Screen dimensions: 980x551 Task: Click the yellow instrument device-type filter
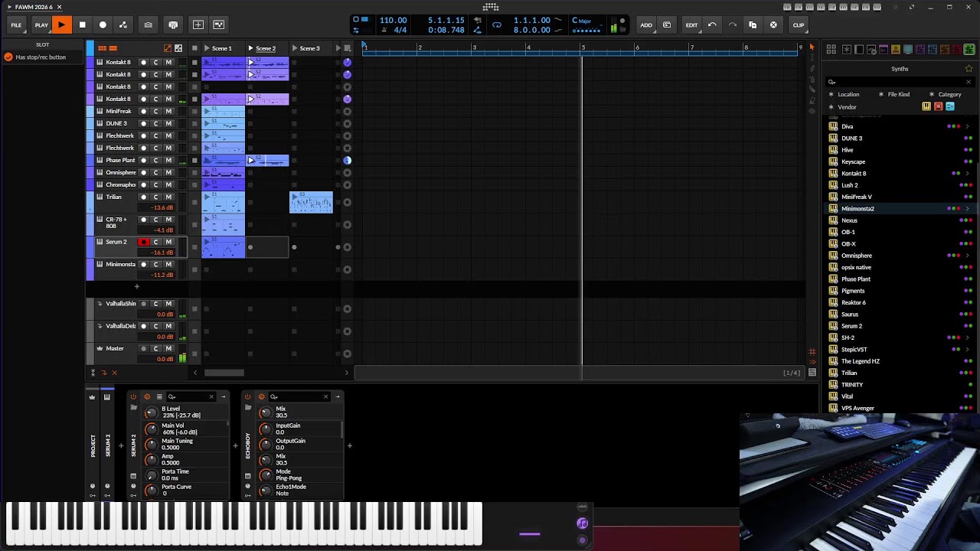click(x=926, y=107)
